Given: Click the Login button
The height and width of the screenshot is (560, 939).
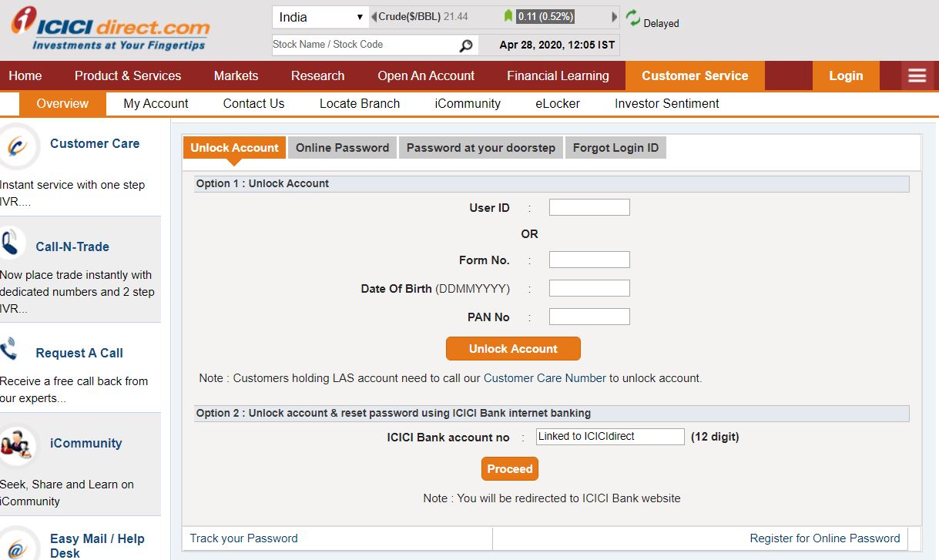Looking at the screenshot, I should tap(846, 75).
